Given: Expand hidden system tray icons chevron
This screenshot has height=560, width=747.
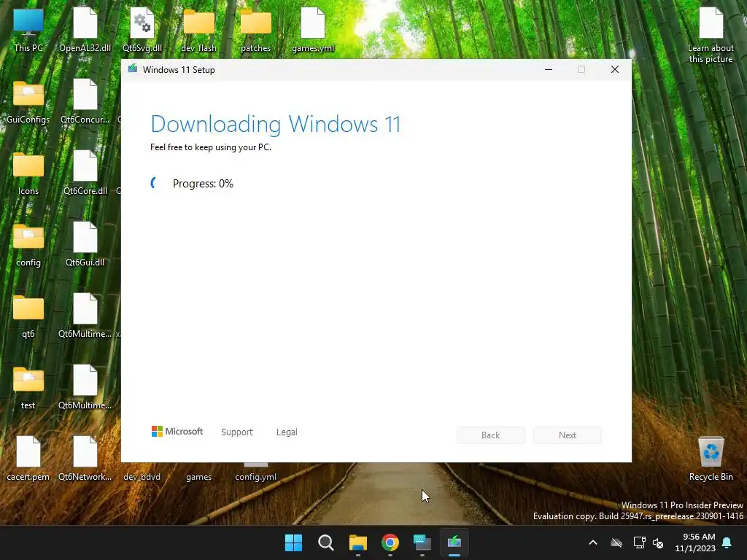Looking at the screenshot, I should tap(593, 542).
